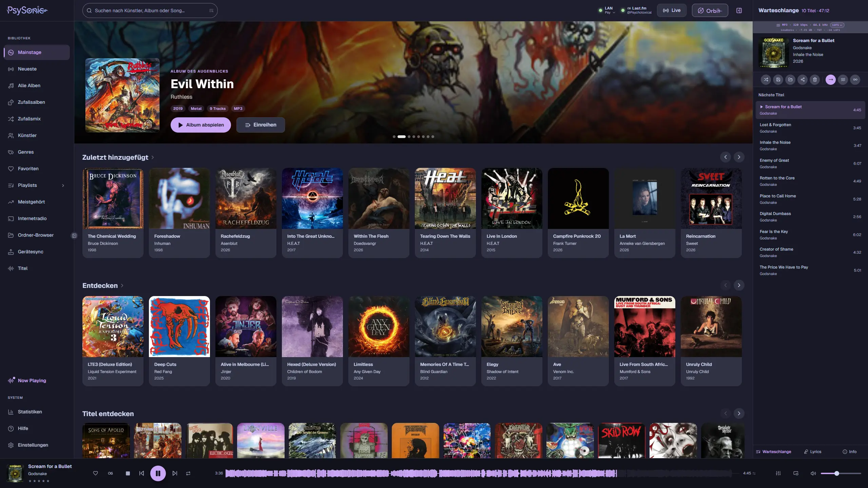Open Mainstage in the sidebar

tap(37, 53)
